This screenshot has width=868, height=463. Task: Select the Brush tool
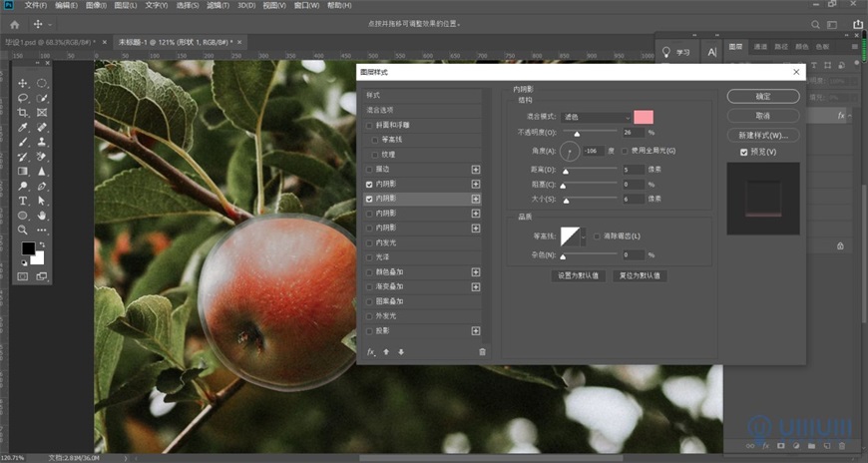23,142
